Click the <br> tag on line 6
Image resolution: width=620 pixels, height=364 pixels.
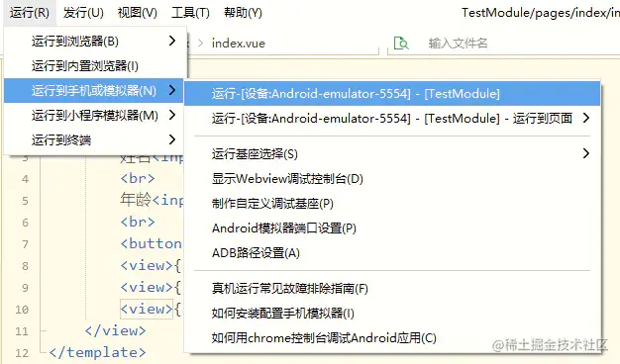138,222
